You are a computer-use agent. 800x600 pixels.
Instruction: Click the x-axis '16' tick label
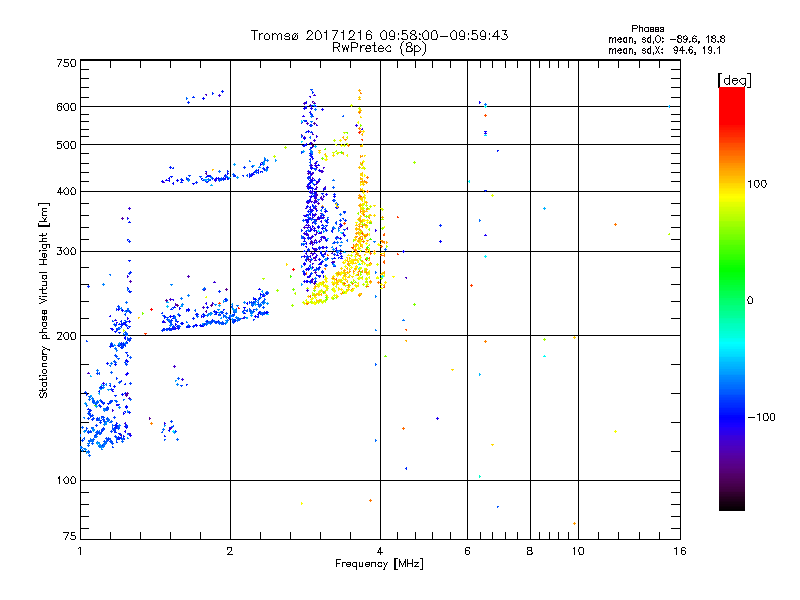[680, 551]
